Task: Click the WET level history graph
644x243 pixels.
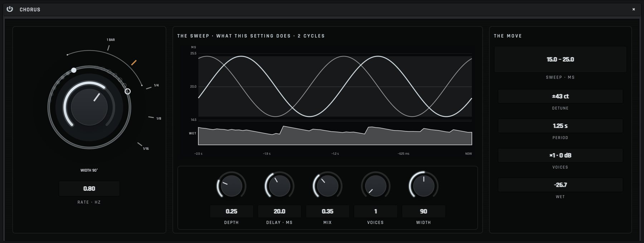Action: 335,135
